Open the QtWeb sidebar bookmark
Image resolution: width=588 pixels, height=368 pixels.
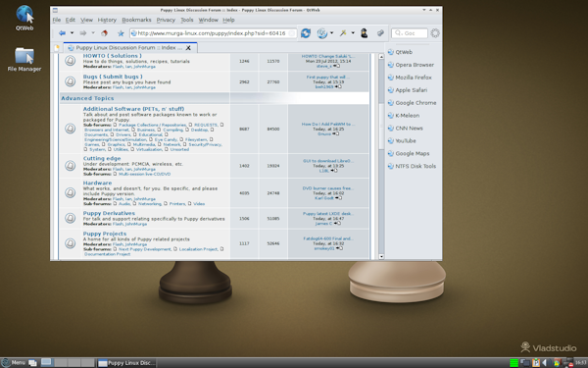[400, 52]
